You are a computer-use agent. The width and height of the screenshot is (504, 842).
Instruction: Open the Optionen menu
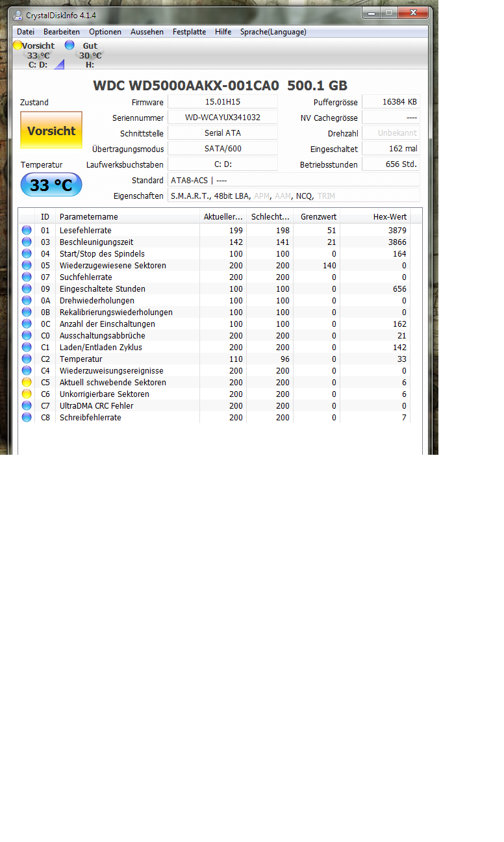[x=105, y=32]
